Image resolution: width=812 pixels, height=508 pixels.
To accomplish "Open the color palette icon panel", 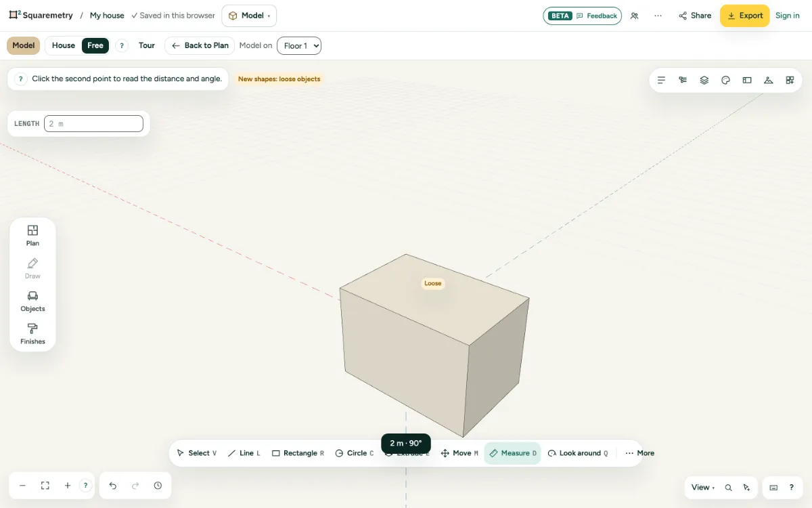I will (x=726, y=80).
